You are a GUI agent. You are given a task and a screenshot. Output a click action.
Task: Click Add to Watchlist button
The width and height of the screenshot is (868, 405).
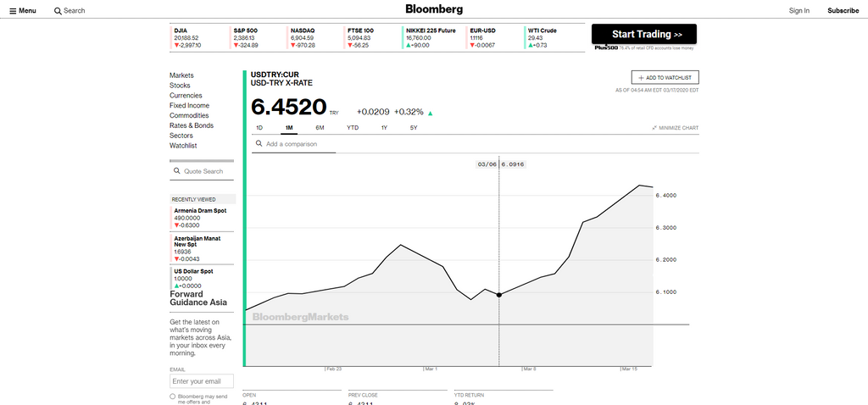pyautogui.click(x=665, y=78)
